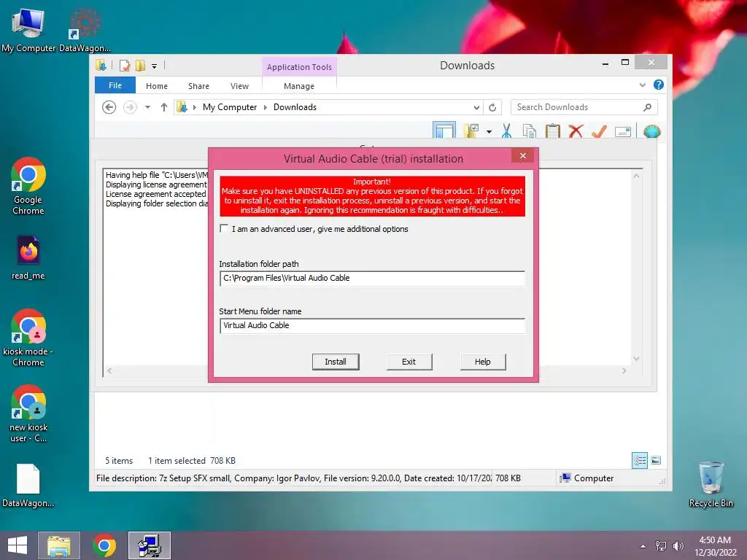Click the Installation folder path field
Viewport: 747px width, 560px height.
[373, 278]
